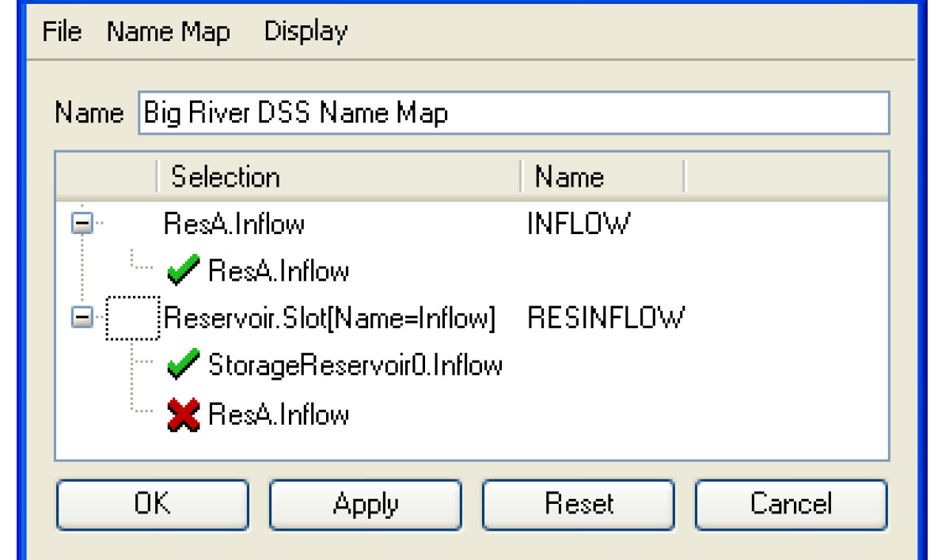Collapse the ResA.Inflow group
Image resolution: width=934 pixels, height=560 pixels.
[x=82, y=223]
